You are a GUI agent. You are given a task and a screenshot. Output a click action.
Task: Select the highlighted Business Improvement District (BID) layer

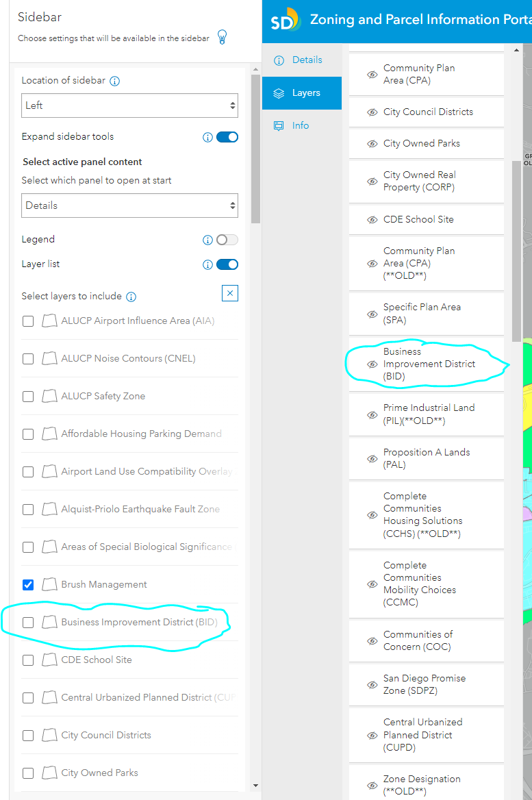427,364
